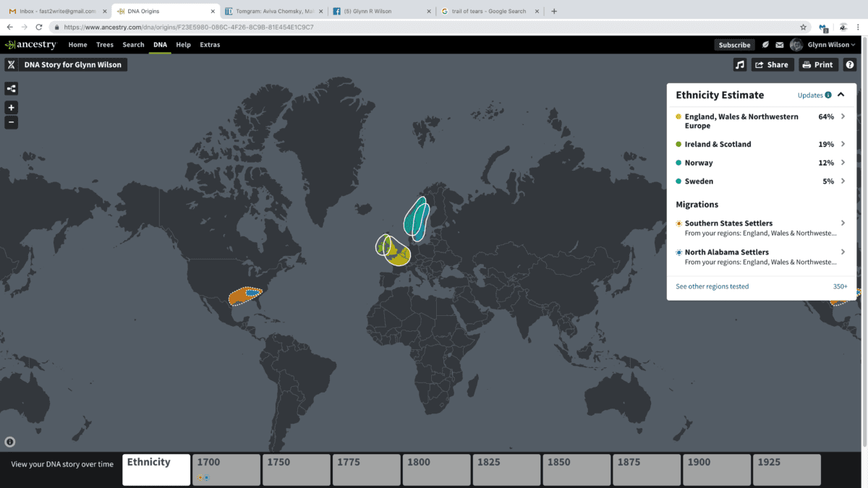The image size is (868, 488).
Task: Expand Sweden details arrow
Action: tap(843, 181)
